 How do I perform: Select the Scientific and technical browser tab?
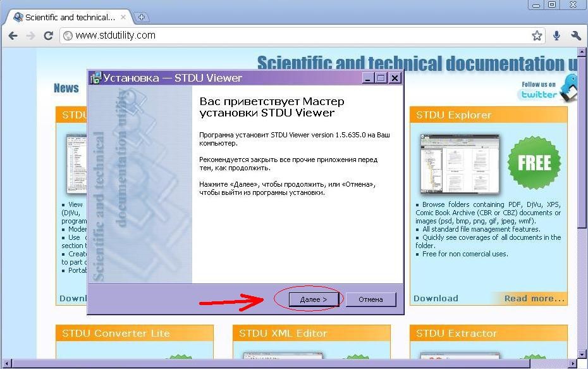pos(70,17)
